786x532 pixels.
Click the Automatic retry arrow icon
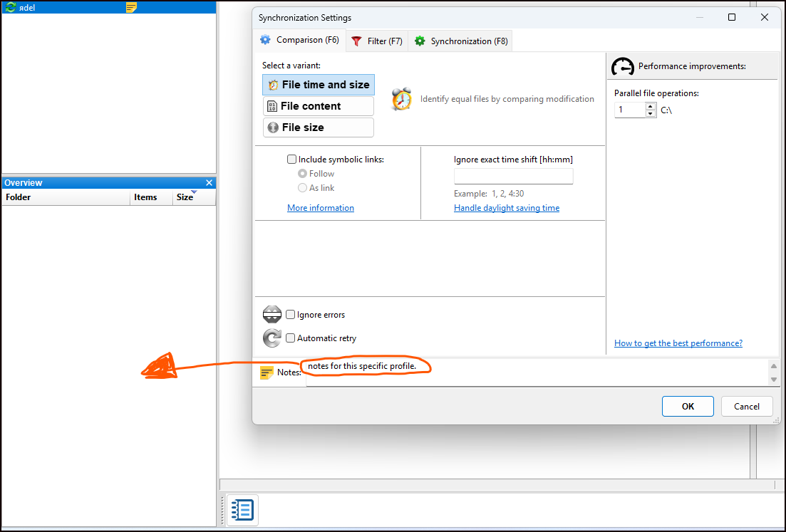pyautogui.click(x=272, y=338)
